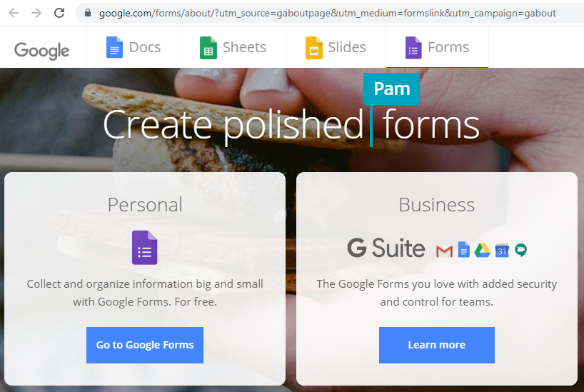Click the browser forward arrow

click(x=36, y=13)
